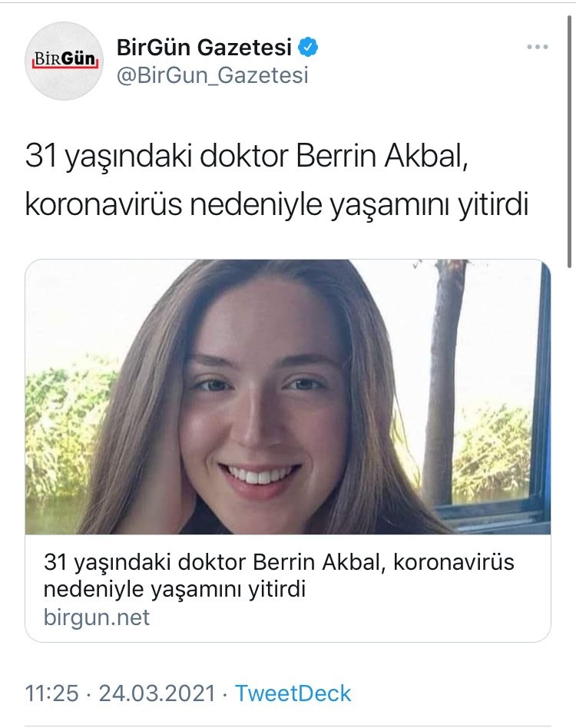Click the 11:25 tweet timestamp
The height and width of the screenshot is (728, 576).
pyautogui.click(x=51, y=693)
